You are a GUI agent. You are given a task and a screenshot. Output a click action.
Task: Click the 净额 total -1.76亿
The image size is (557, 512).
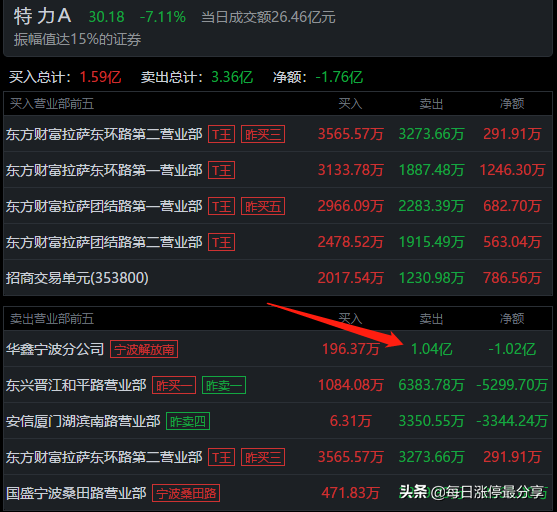339,77
